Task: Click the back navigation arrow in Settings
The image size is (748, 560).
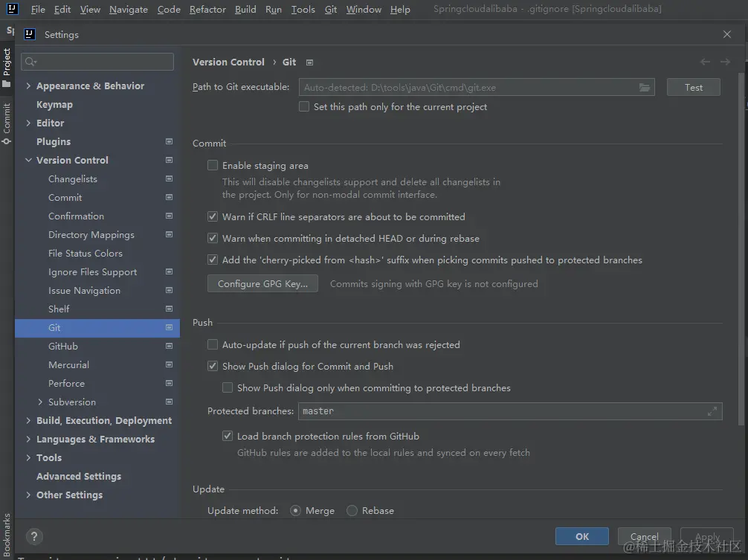Action: point(705,62)
